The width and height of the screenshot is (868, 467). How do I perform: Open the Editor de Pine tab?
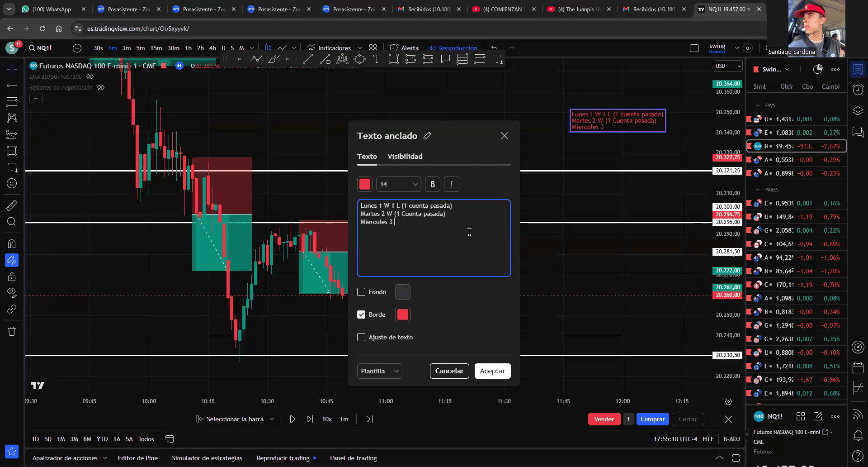point(138,458)
